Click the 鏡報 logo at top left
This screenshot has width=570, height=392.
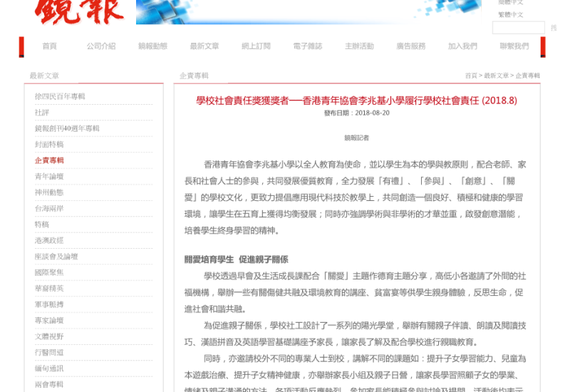point(79,11)
